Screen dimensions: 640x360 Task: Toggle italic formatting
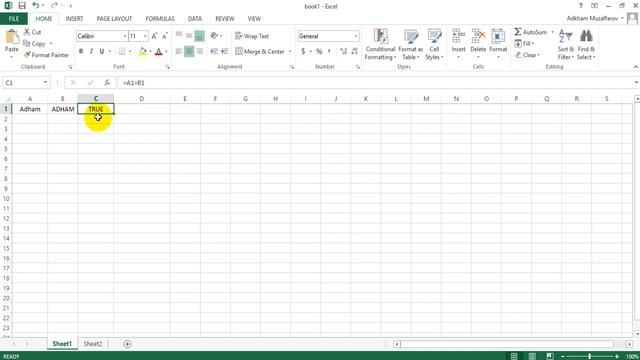[x=91, y=51]
